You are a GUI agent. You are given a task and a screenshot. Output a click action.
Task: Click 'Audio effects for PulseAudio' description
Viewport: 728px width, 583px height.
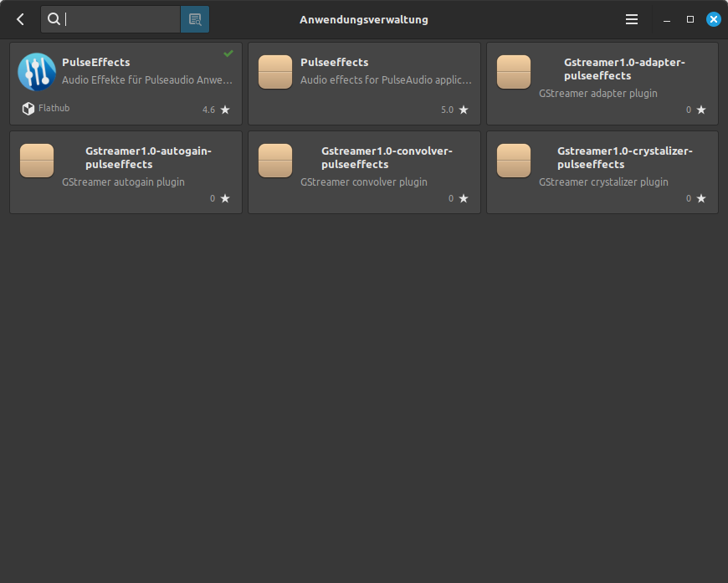(386, 79)
